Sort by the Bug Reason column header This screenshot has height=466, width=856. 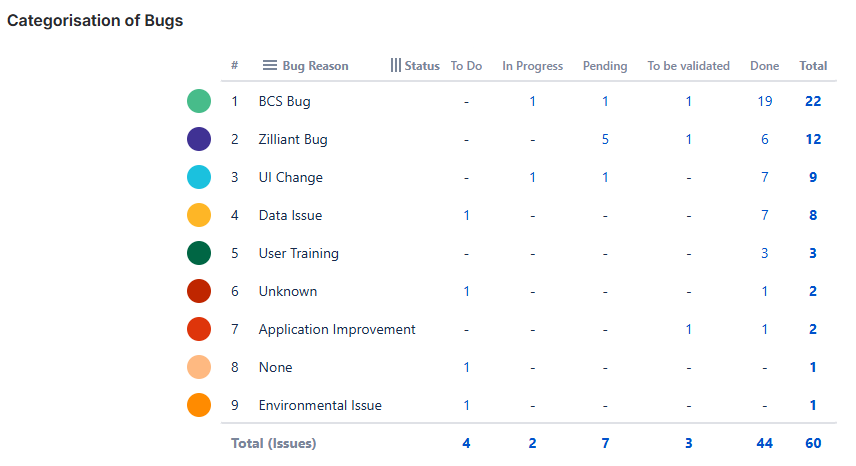point(315,66)
